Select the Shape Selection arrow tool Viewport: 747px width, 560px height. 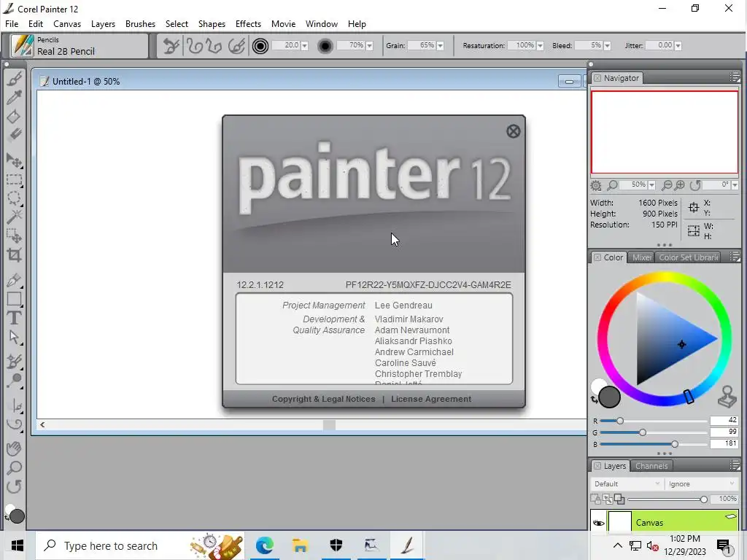point(15,337)
